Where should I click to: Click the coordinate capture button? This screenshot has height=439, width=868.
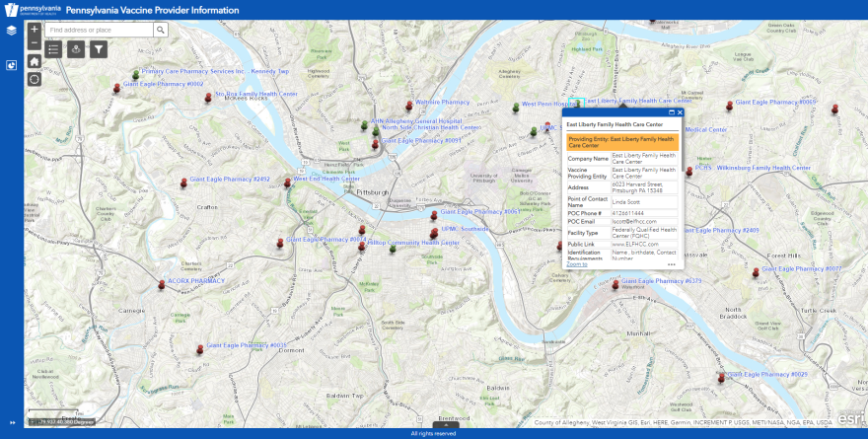coord(33,421)
